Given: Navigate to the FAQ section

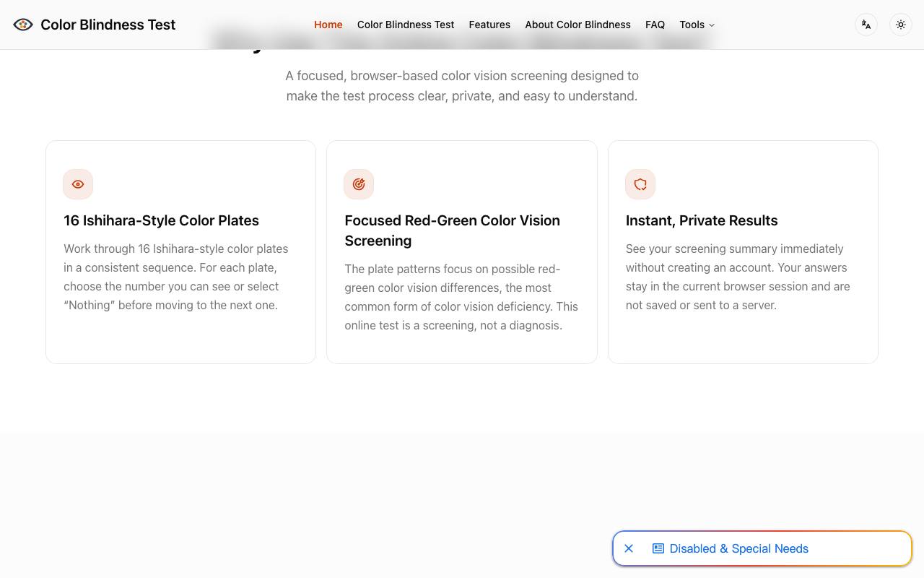Looking at the screenshot, I should (655, 25).
